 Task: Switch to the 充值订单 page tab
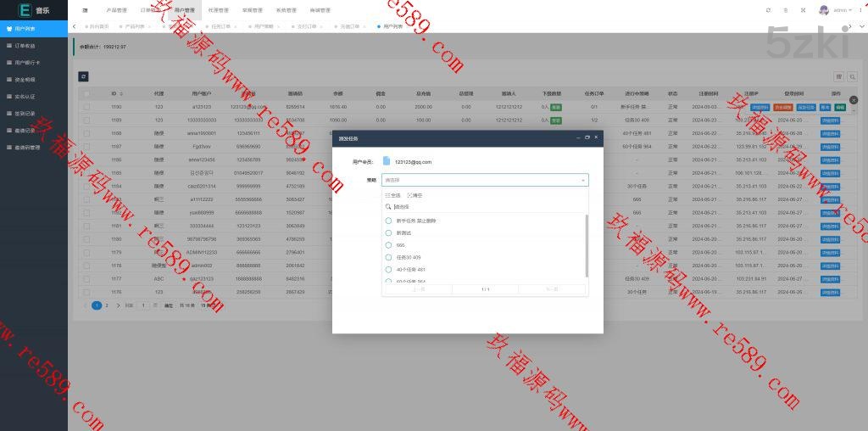coord(349,26)
